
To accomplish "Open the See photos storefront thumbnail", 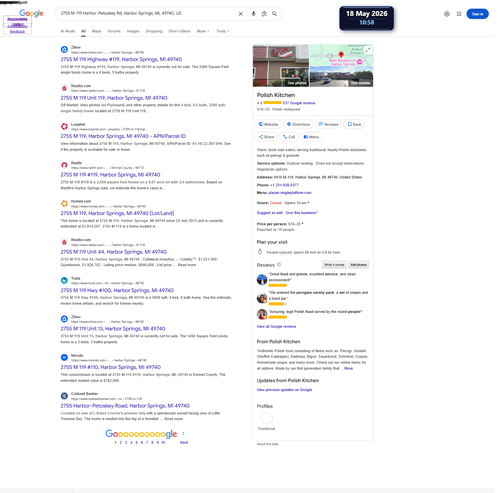I will pyautogui.click(x=281, y=66).
